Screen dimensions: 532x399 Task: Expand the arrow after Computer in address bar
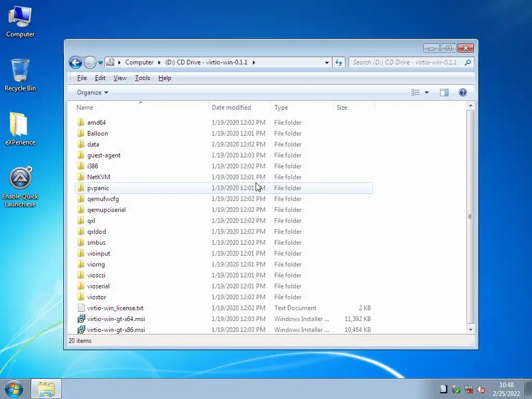159,62
